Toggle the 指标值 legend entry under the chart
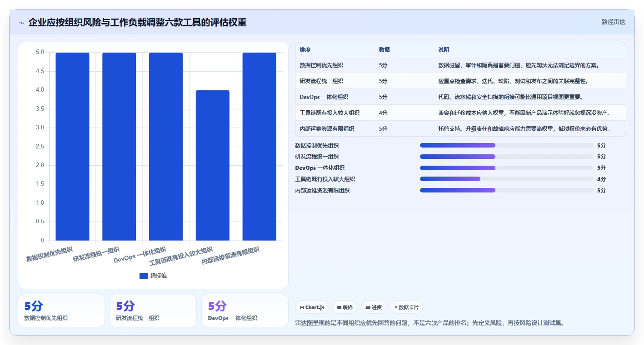Viewport: 644px width, 345px height. pyautogui.click(x=153, y=276)
